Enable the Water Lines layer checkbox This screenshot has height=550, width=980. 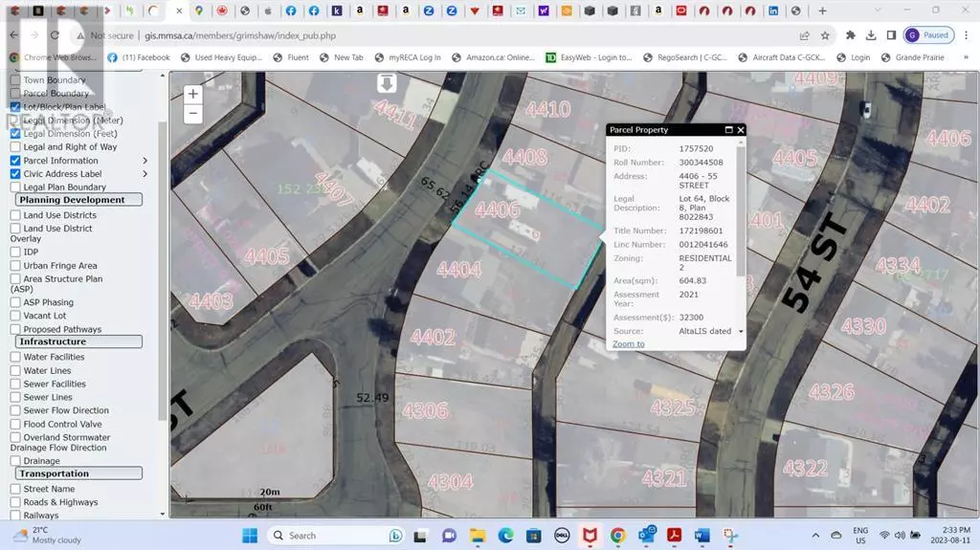coord(15,370)
